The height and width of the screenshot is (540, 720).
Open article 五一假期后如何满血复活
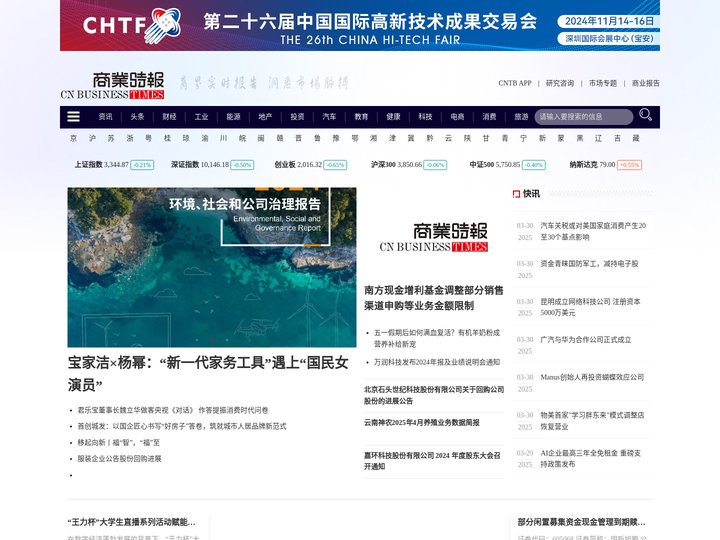click(x=437, y=338)
